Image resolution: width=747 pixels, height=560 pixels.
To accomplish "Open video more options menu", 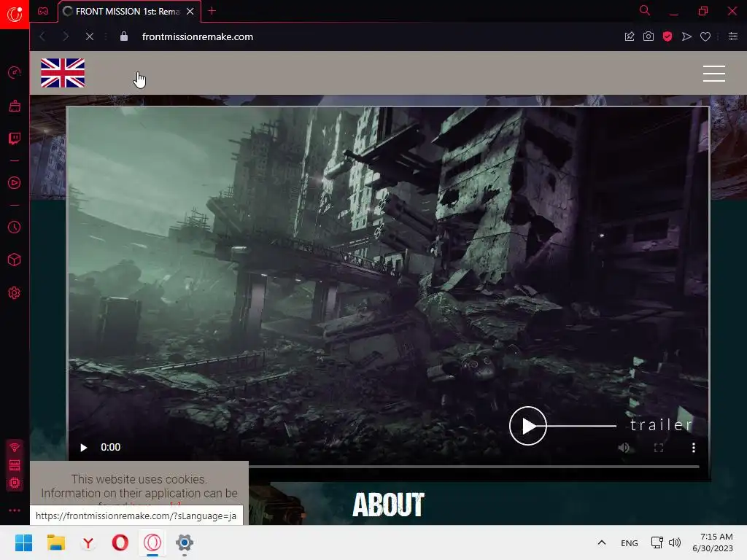I will [694, 448].
